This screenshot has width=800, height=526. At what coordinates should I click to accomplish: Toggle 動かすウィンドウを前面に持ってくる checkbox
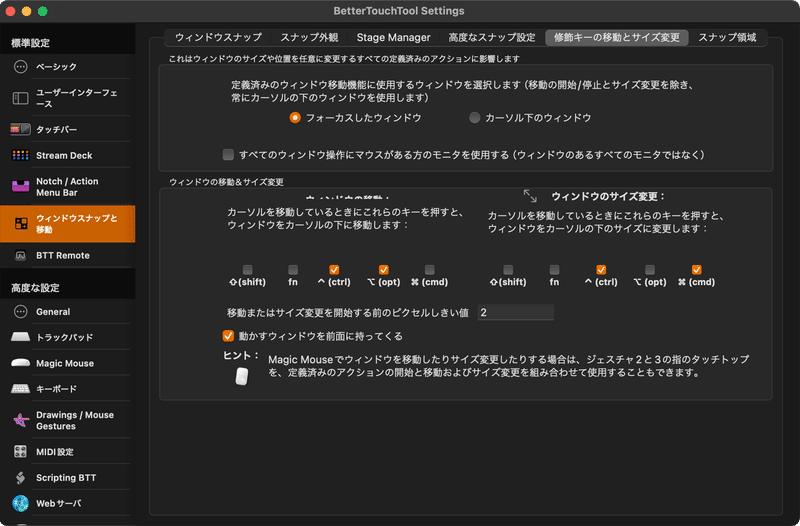coord(228,336)
